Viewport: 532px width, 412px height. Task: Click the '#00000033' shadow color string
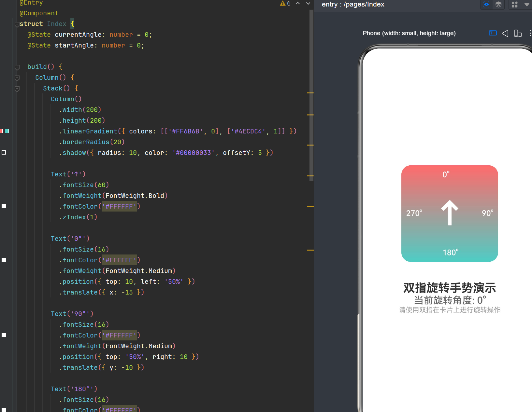(x=193, y=153)
